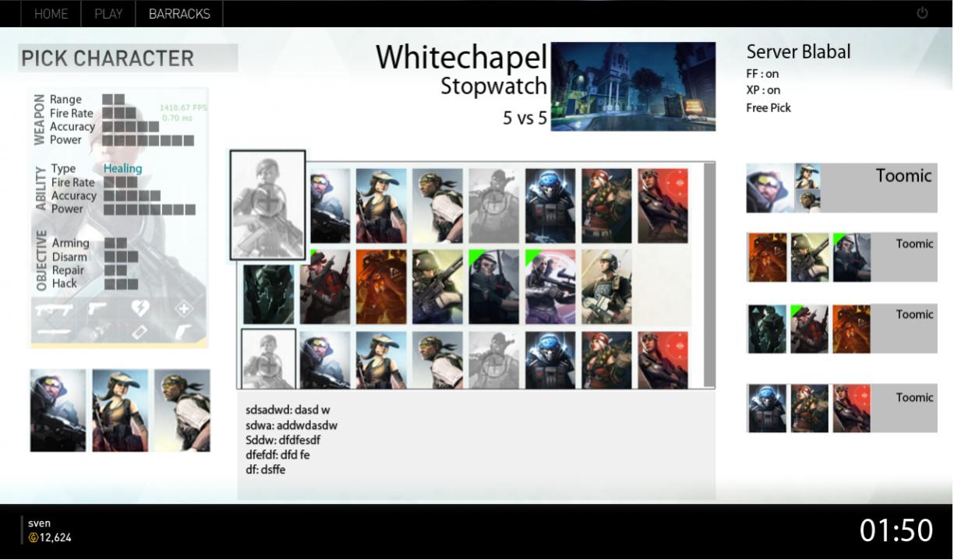954x560 pixels.
Task: Select the orange fiery character in second row
Action: [x=381, y=287]
